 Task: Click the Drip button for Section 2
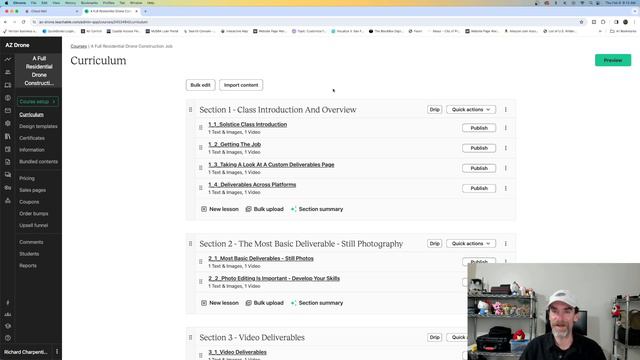(434, 244)
